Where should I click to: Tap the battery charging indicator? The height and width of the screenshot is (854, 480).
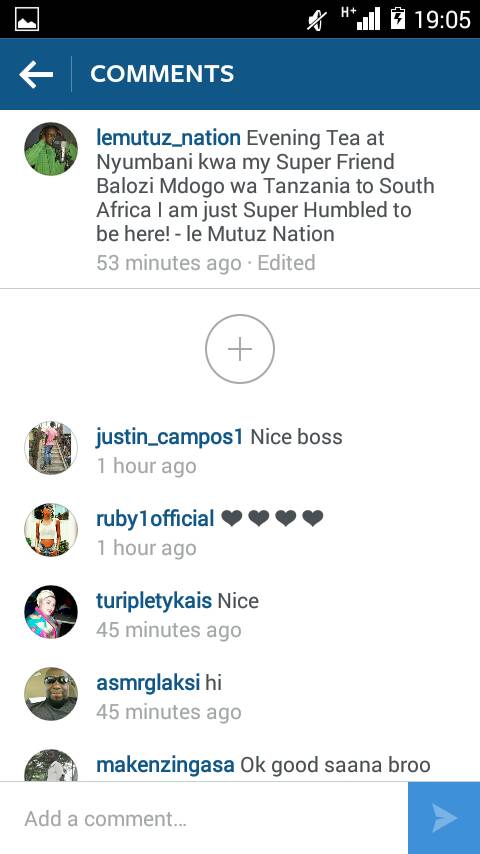(x=398, y=19)
